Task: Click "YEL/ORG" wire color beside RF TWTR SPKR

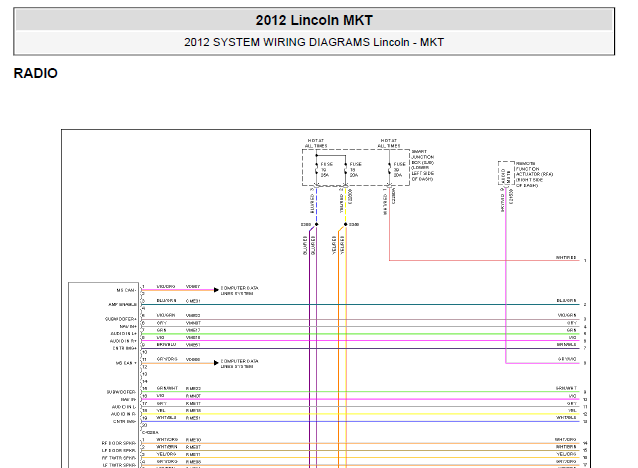Action: [x=166, y=454]
